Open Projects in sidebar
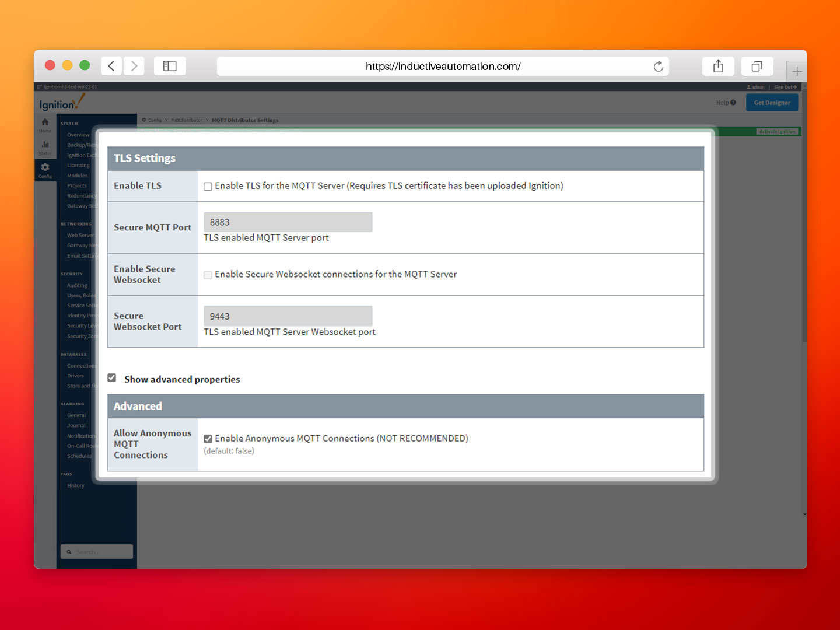 [x=76, y=185]
